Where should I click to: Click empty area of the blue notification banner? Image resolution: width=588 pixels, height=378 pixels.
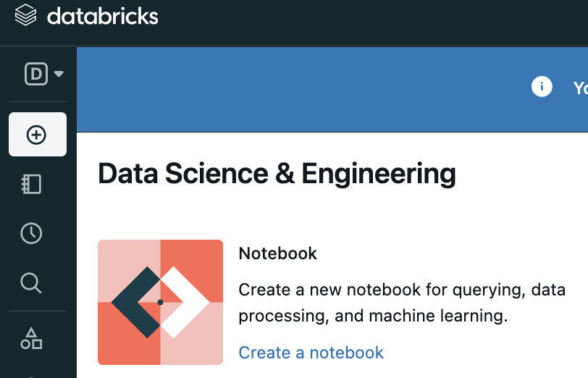(x=300, y=89)
